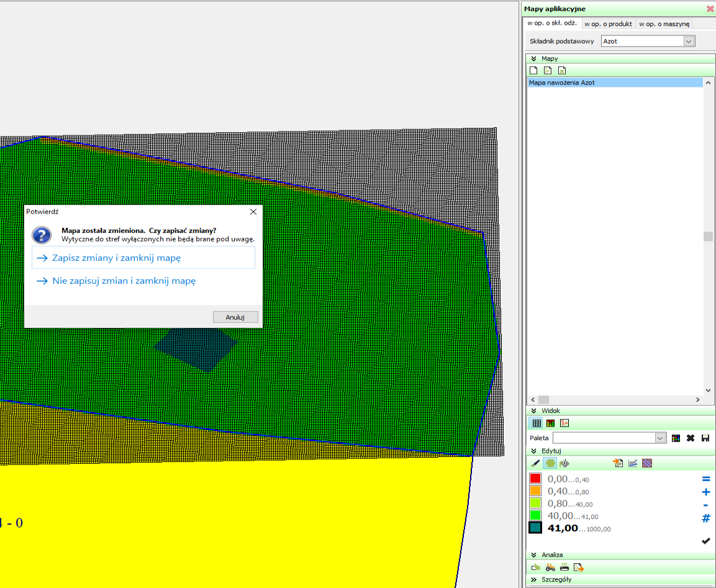716x588 pixels.
Task: Click the maps list scroll-up arrow
Action: point(708,83)
